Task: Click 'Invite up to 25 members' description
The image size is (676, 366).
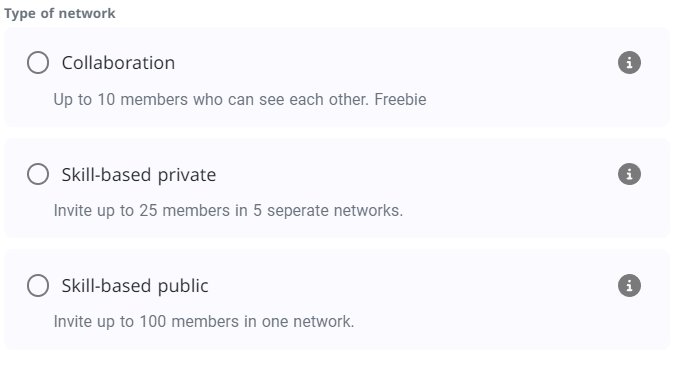Action: (x=228, y=211)
